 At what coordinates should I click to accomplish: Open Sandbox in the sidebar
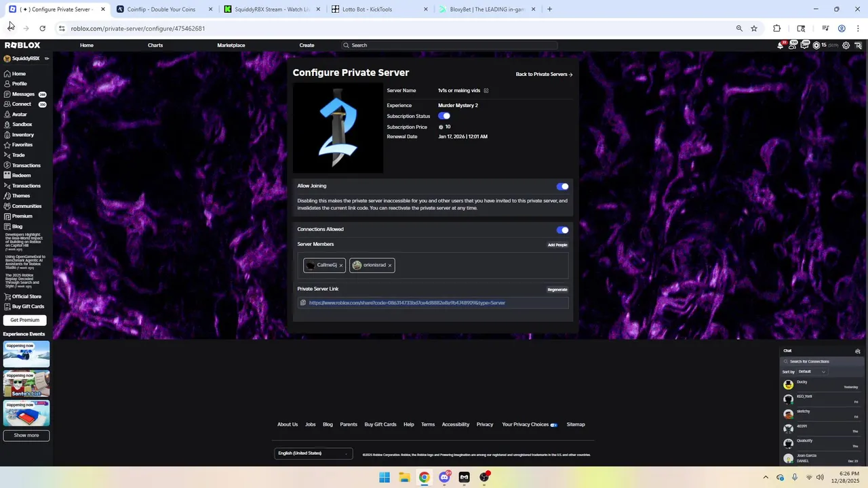pos(22,124)
